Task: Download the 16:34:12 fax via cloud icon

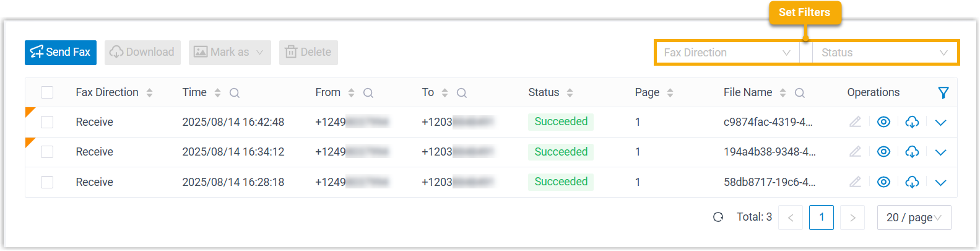Action: (x=912, y=152)
